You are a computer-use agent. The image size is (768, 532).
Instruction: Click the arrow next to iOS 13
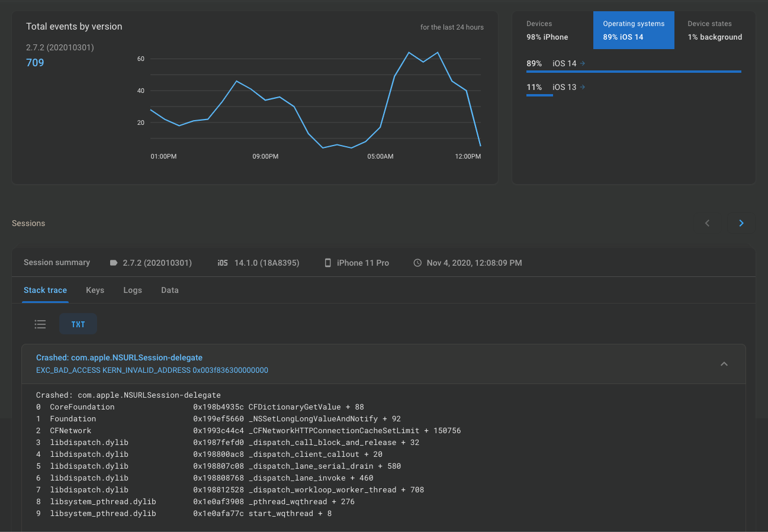pyautogui.click(x=582, y=87)
